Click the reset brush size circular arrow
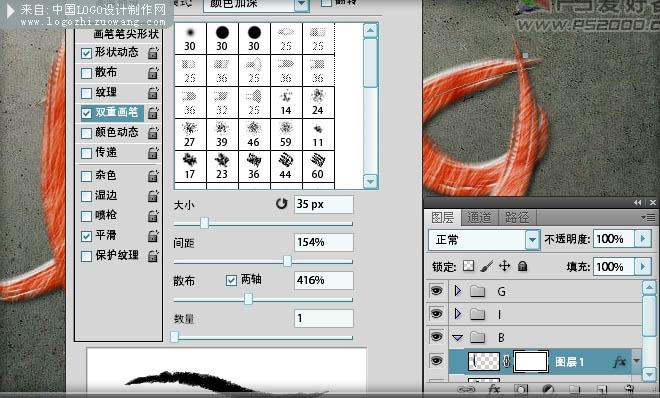 point(281,204)
